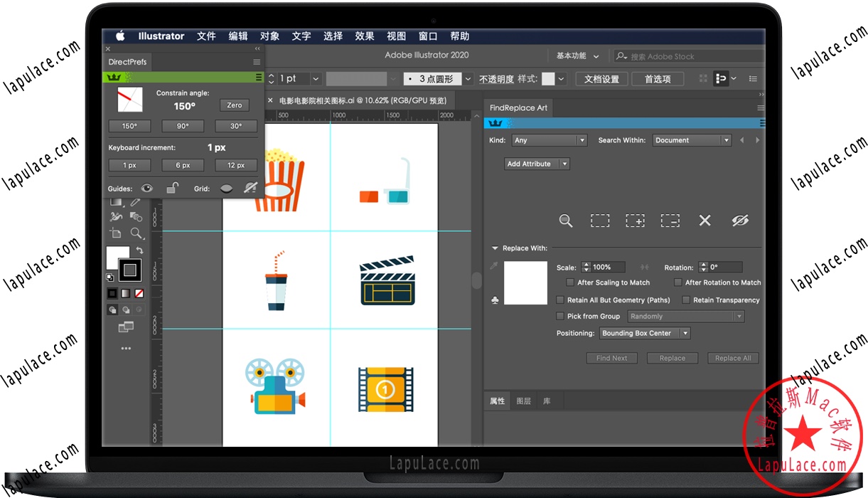Select the Zoom tool in the toolbar

pos(136,233)
